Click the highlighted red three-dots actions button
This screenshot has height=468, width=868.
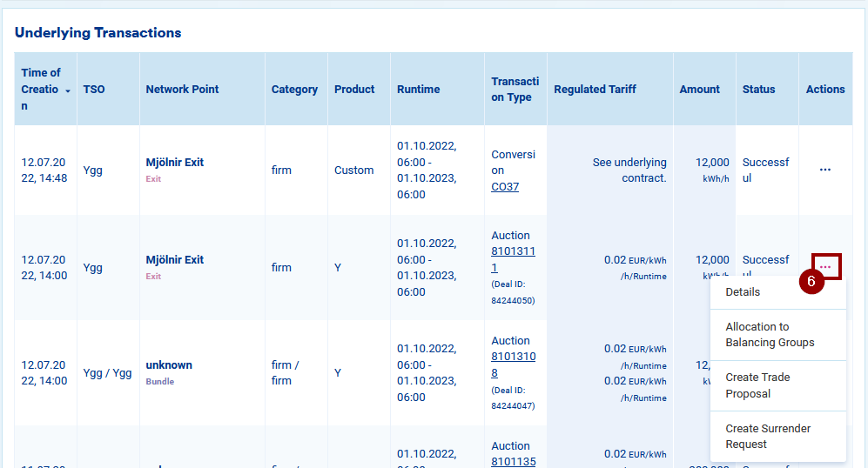[x=825, y=266]
